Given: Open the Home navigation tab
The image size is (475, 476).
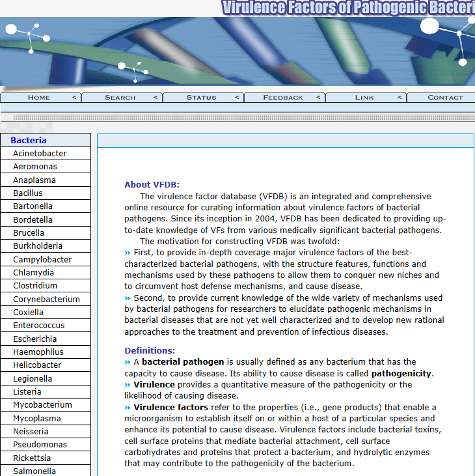Looking at the screenshot, I should pyautogui.click(x=40, y=98).
